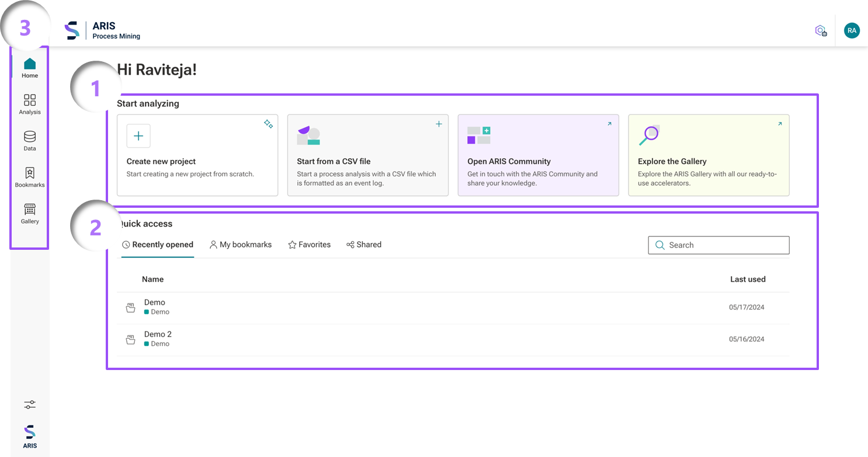Switch to the Favorites tab

(310, 245)
